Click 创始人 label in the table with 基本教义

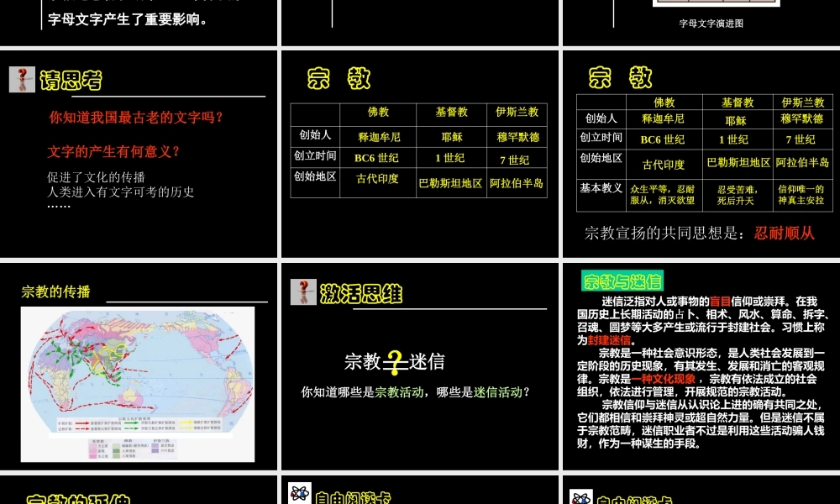pyautogui.click(x=601, y=118)
